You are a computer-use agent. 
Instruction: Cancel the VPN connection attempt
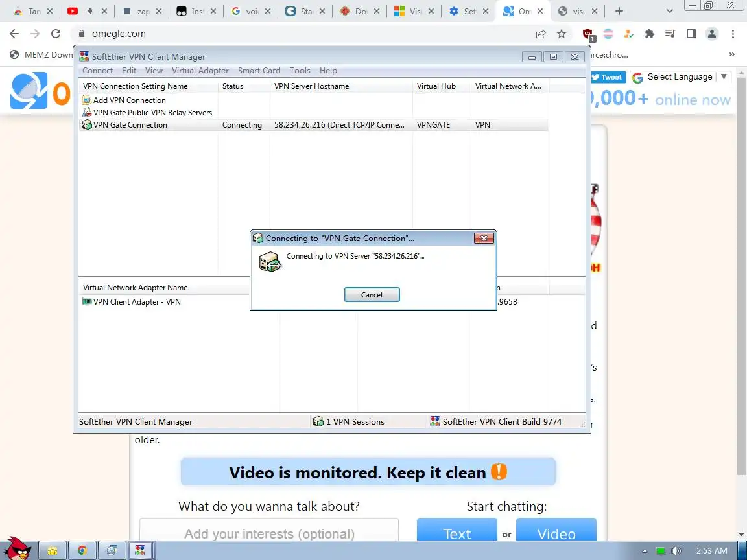pos(372,295)
